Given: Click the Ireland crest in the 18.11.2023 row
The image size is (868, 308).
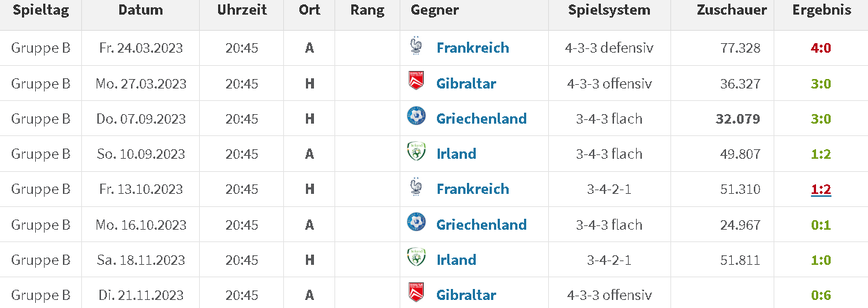Looking at the screenshot, I should pyautogui.click(x=416, y=259).
